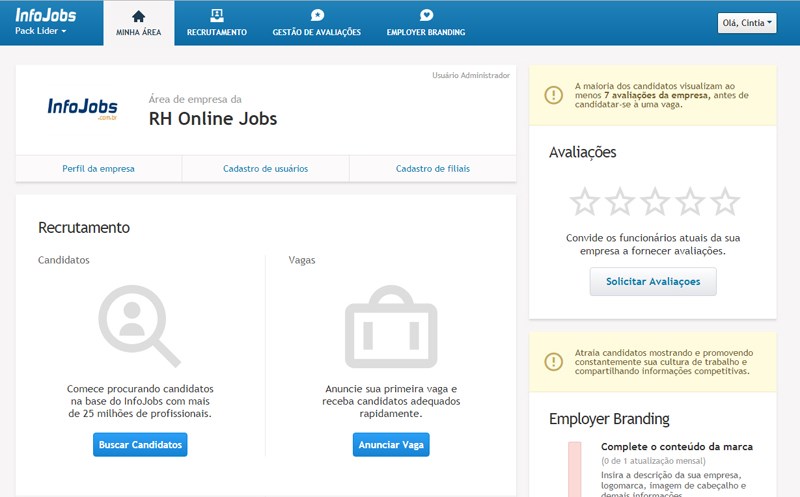Click 'Usuário Administrador' label

click(x=471, y=76)
